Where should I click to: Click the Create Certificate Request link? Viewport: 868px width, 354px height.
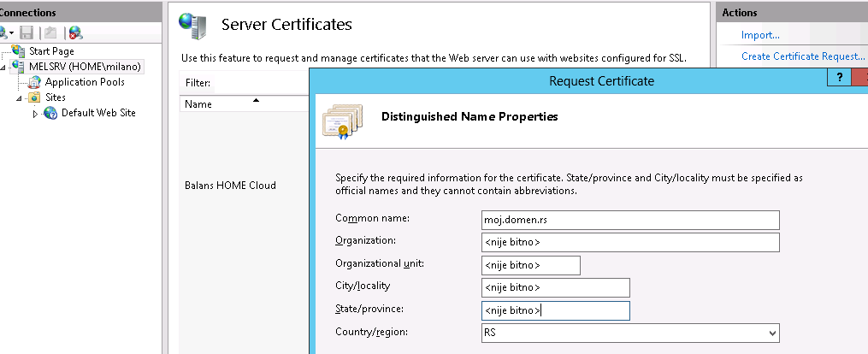(803, 56)
